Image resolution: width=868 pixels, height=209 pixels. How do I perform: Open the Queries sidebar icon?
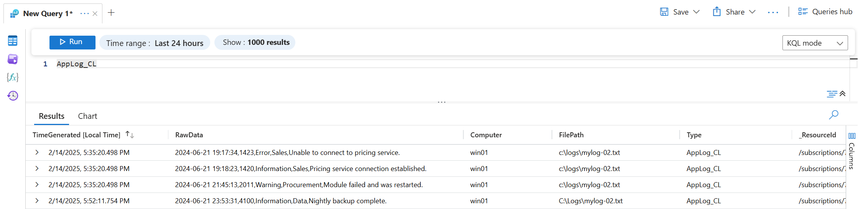[13, 59]
